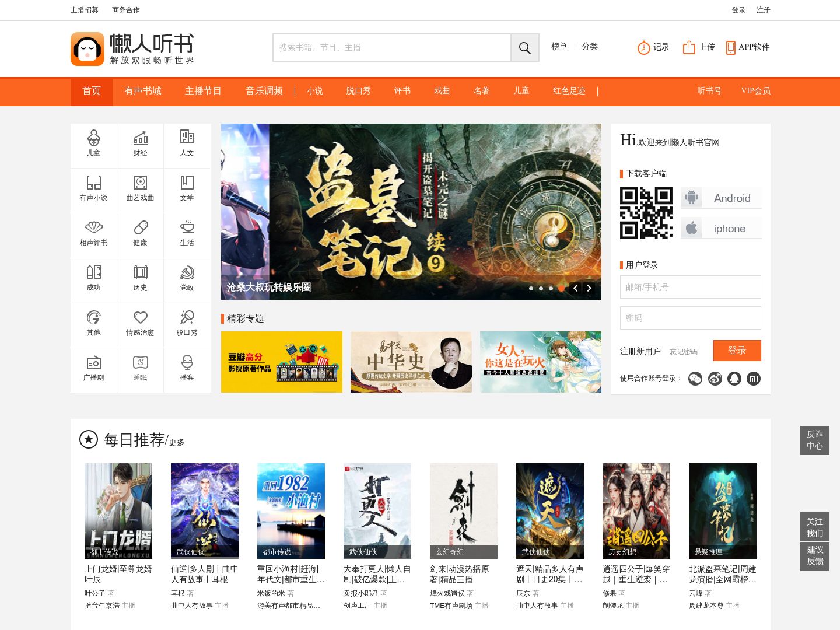Click 注册新用户 link
This screenshot has width=840, height=630.
point(640,351)
